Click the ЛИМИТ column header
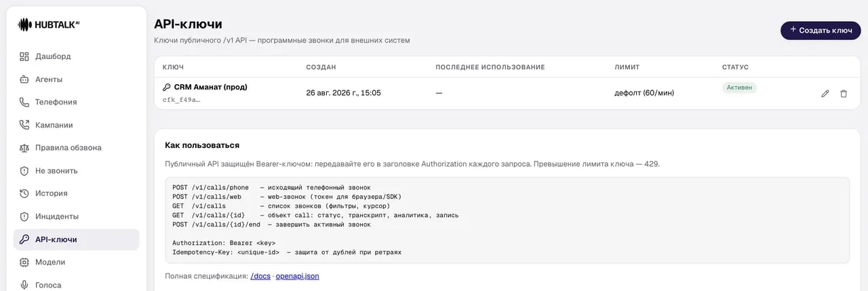This screenshot has height=291, width=868. 627,67
